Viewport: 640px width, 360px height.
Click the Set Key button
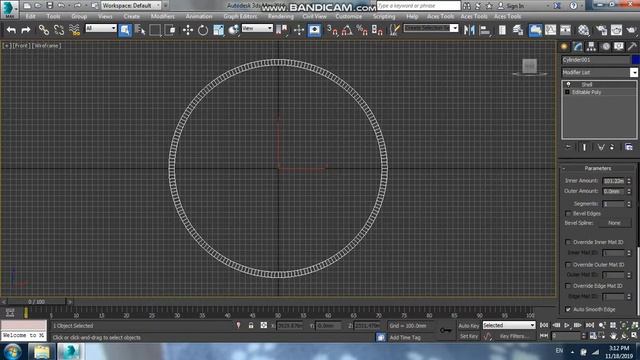[x=469, y=336]
